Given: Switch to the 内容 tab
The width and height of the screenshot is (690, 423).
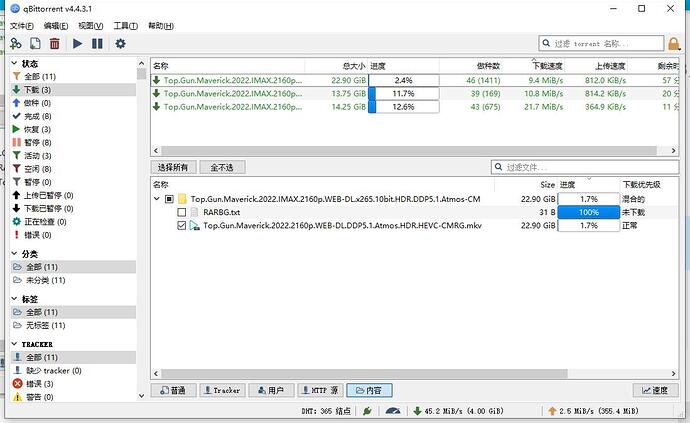Looking at the screenshot, I should 369,390.
